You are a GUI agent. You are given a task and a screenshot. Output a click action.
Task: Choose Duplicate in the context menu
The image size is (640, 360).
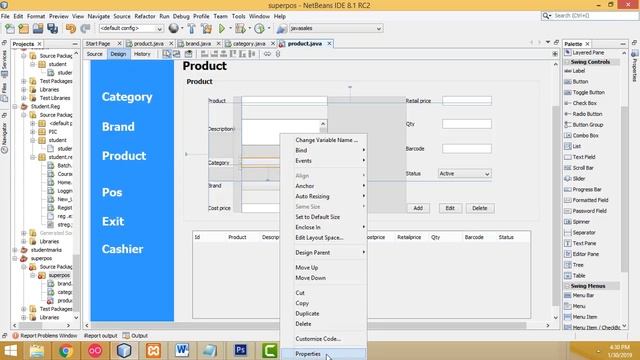pos(325,313)
